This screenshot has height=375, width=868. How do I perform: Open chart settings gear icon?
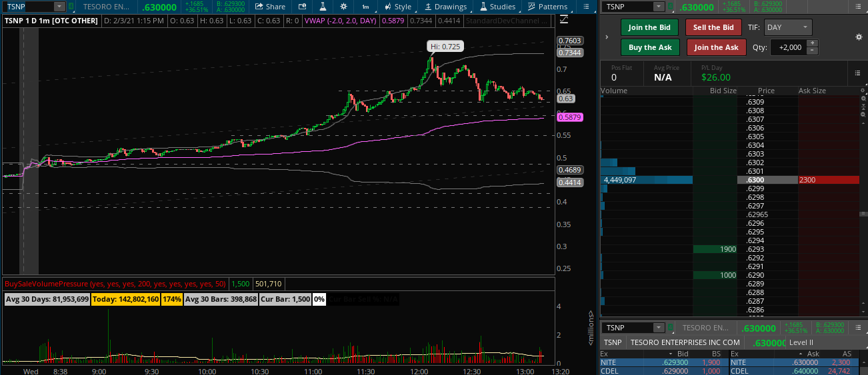343,7
